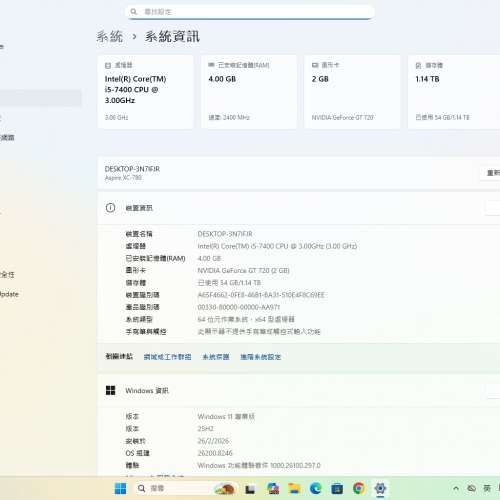Select the "4.00 GB" RAM value in device list

pos(209,258)
